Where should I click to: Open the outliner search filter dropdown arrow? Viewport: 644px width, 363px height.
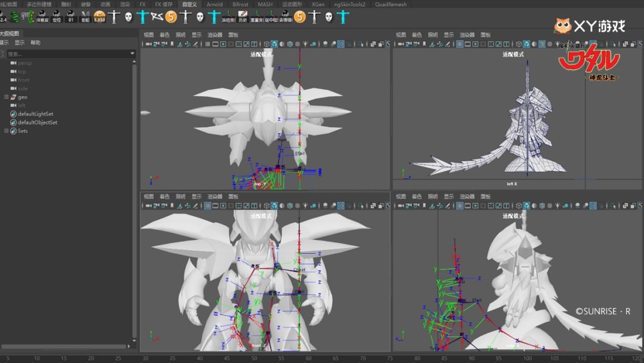tap(132, 54)
